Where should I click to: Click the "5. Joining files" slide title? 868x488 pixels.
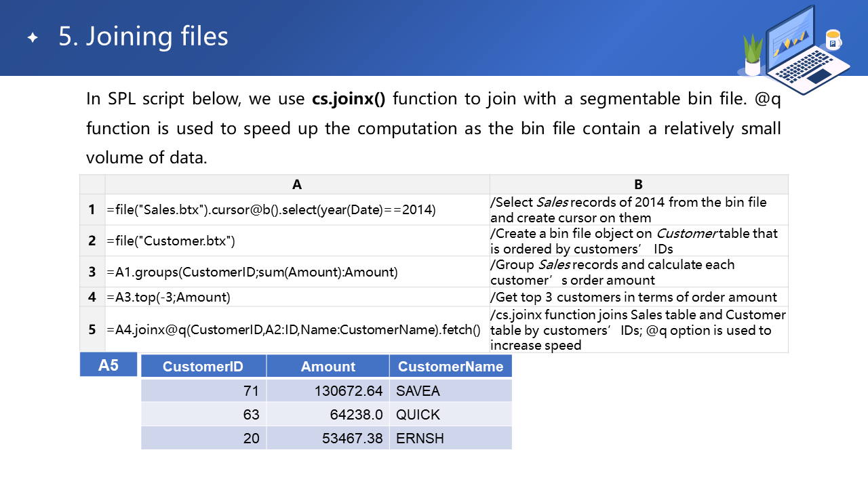143,37
